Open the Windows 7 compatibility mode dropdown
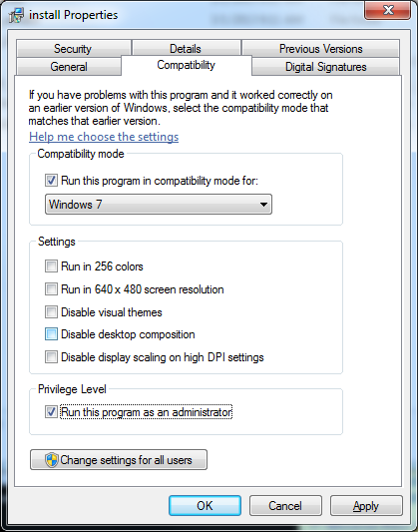Image resolution: width=418 pixels, height=532 pixels. click(159, 205)
